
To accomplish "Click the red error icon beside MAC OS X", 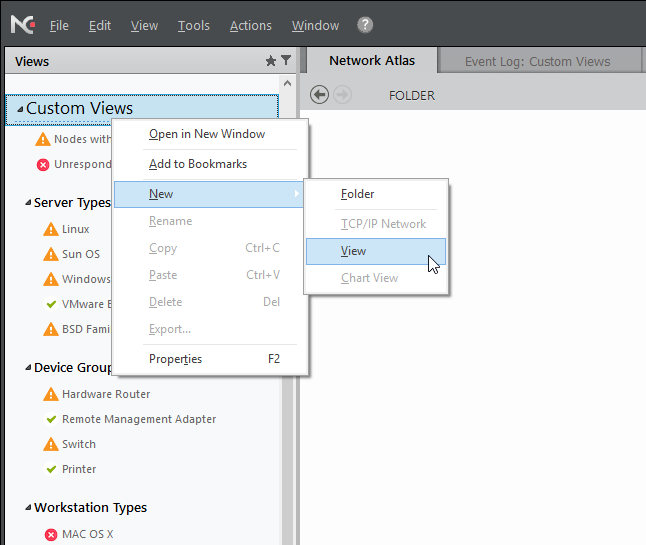I will (52, 534).
